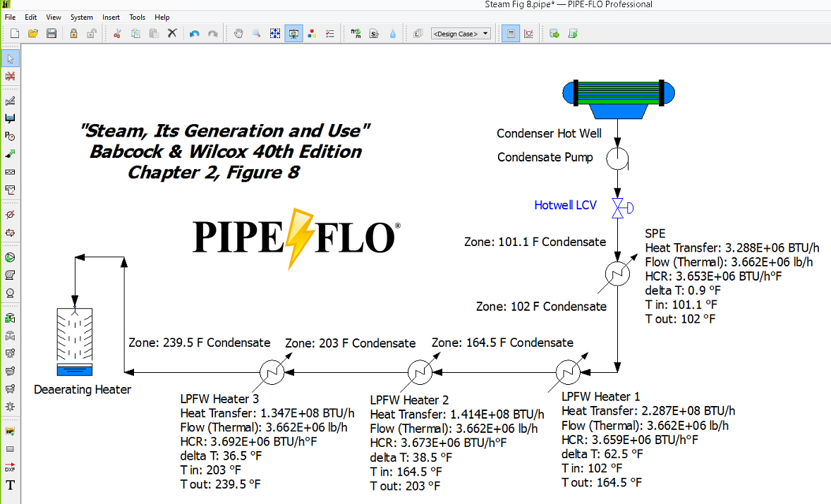The height and width of the screenshot is (504, 831).
Task: Select the SPE heat exchanger symbol
Action: [x=617, y=273]
